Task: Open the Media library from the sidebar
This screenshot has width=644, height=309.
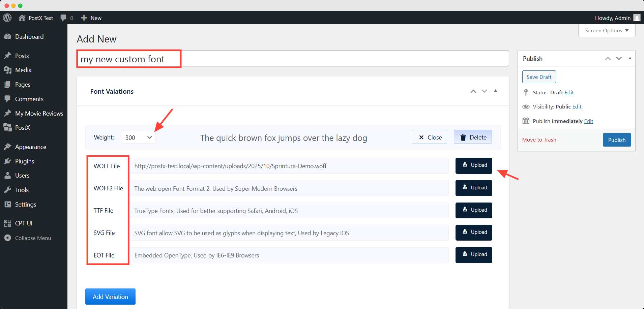Action: click(x=8, y=70)
